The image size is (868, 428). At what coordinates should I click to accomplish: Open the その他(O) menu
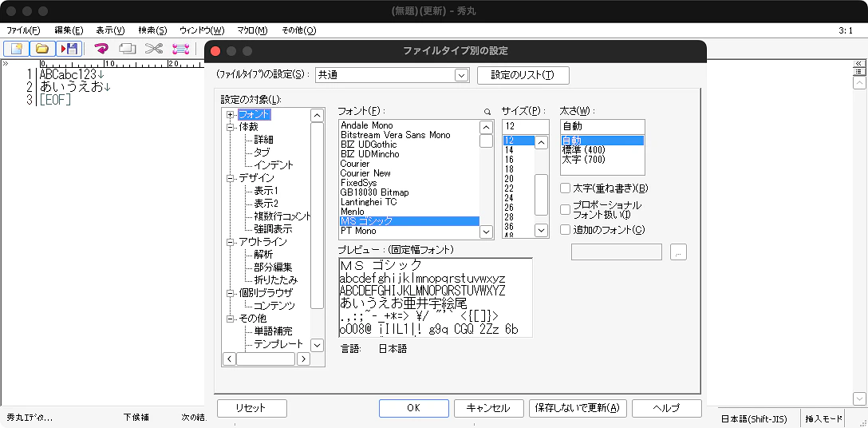(299, 30)
